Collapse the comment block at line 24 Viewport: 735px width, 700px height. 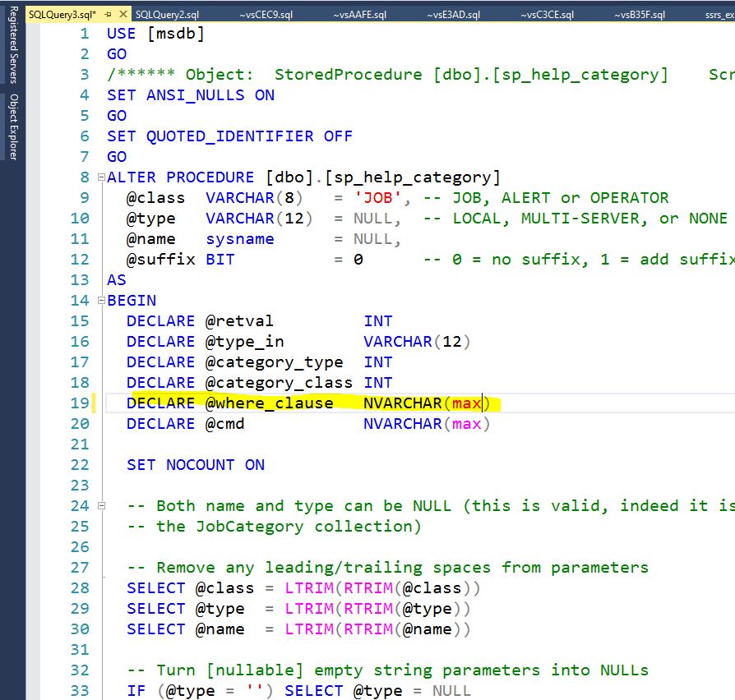pyautogui.click(x=101, y=505)
